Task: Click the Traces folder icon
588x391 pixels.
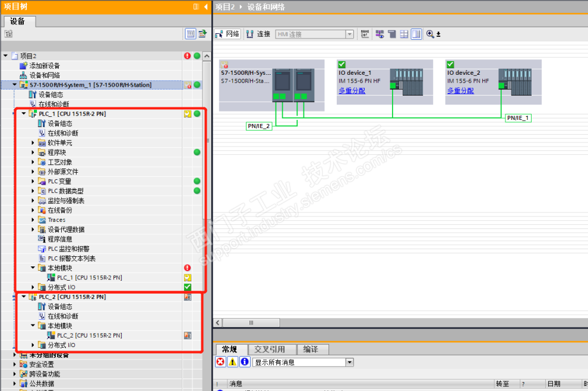Action: point(42,220)
